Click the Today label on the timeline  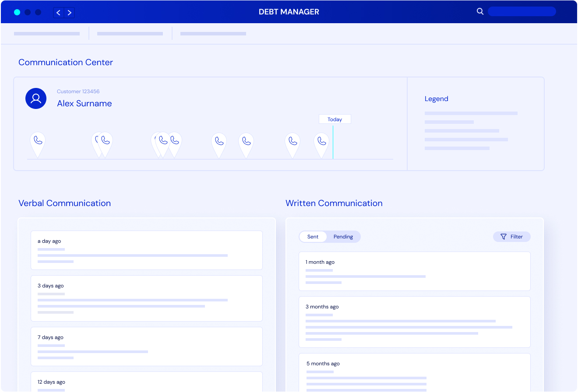(335, 119)
